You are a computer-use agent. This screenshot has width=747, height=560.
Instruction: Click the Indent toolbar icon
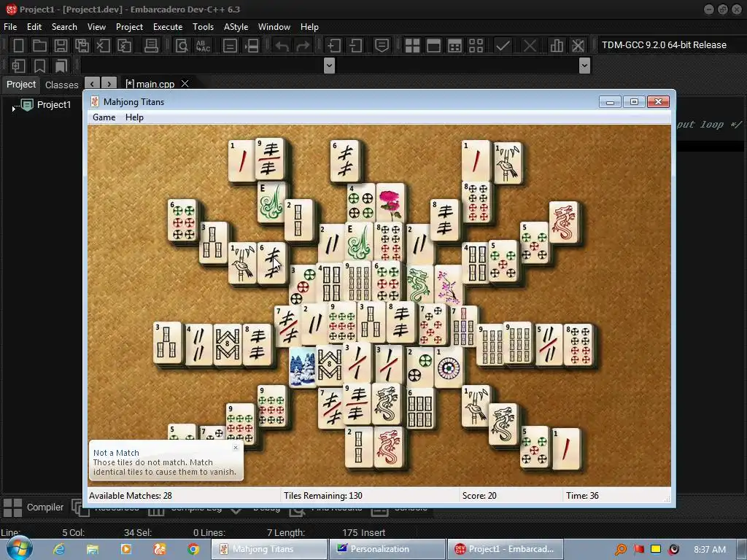coord(334,46)
